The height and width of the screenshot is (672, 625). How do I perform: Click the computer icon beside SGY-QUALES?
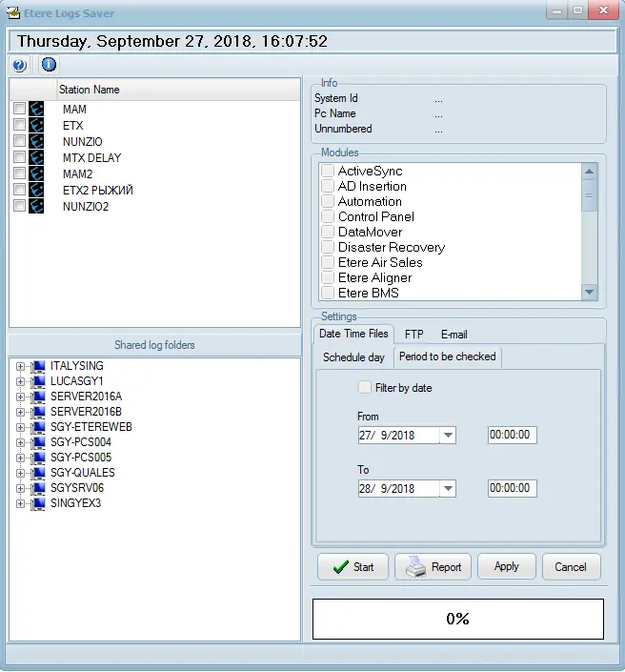(38, 473)
